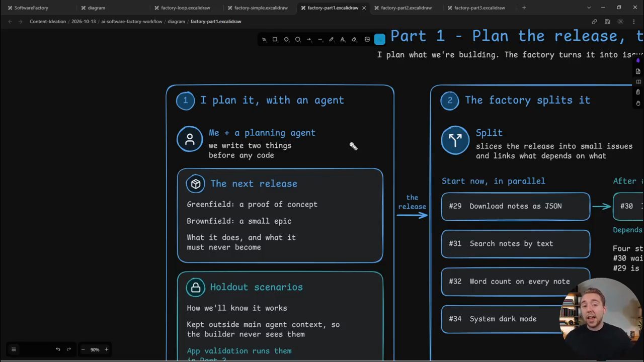Viewport: 644px width, 362px height.
Task: Open the ai-software-factory-workflow breadcrumb
Action: (132, 22)
